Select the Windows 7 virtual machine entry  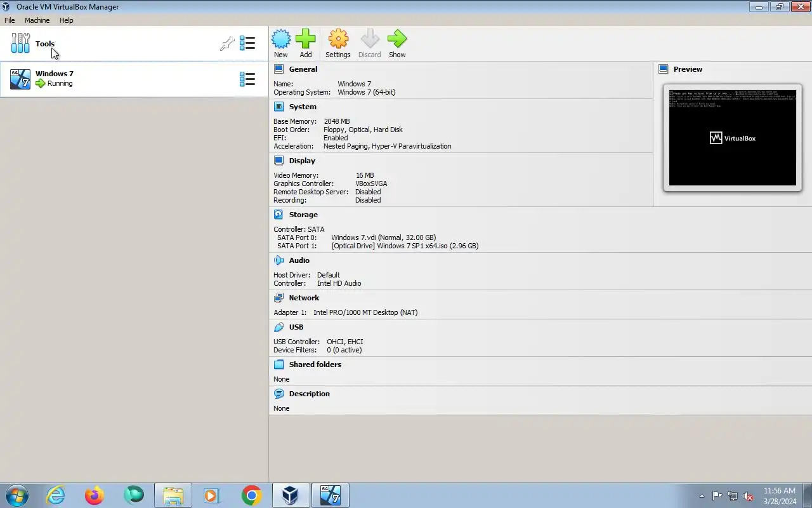[134, 79]
